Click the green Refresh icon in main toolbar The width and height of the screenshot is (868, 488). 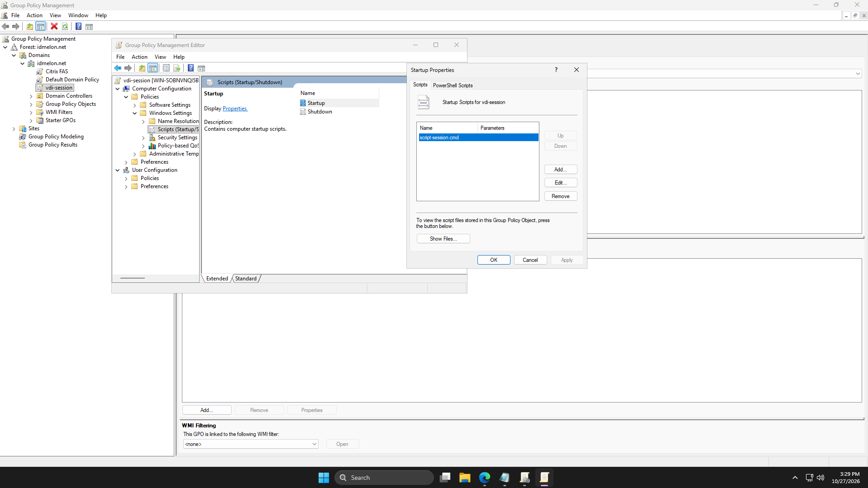(65, 27)
